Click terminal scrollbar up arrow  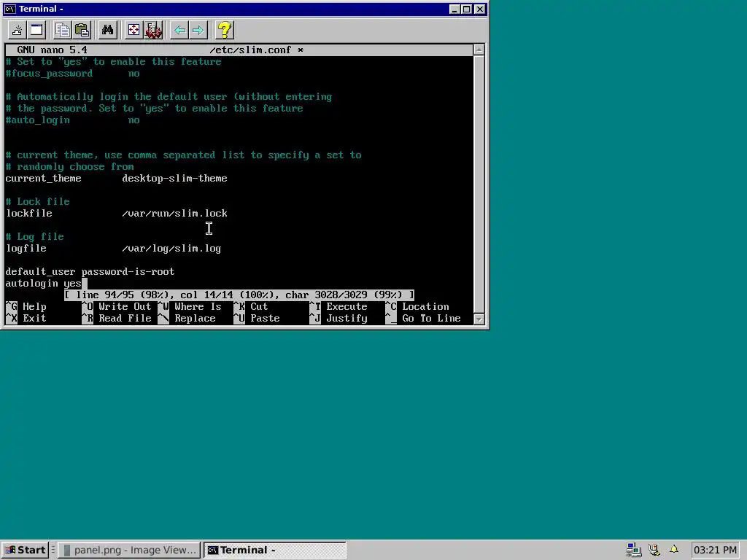479,50
